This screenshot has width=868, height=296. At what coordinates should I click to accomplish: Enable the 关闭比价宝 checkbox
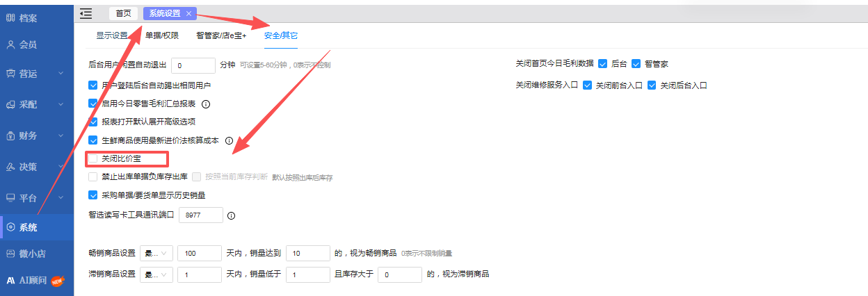tap(93, 159)
